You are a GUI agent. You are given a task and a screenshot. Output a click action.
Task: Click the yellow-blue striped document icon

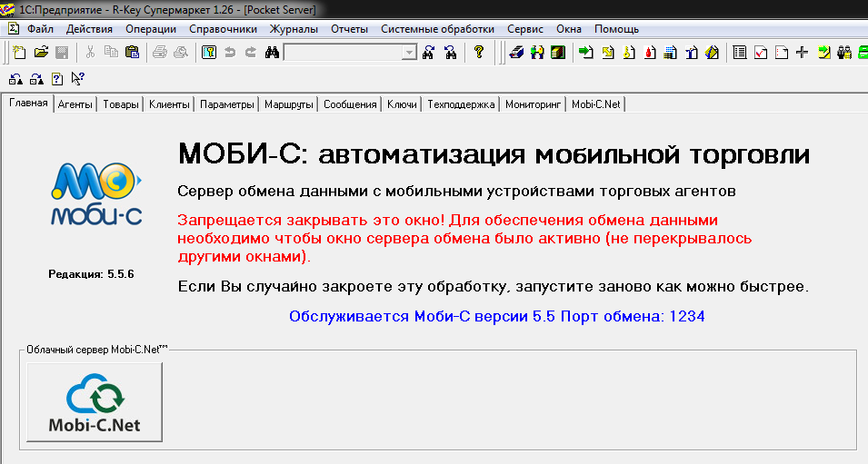[x=713, y=53]
